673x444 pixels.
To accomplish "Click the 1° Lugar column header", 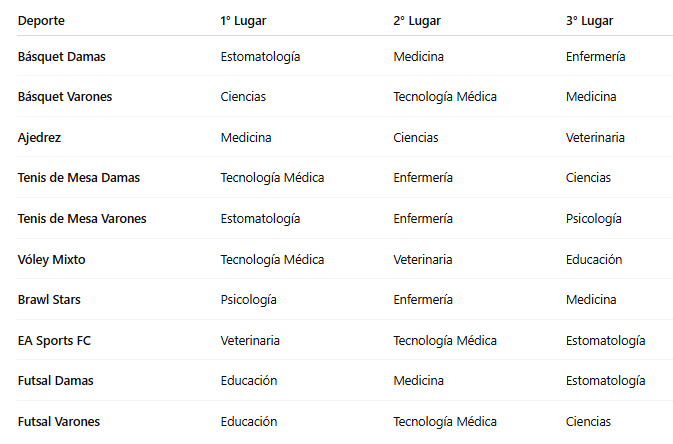I will 243,21.
